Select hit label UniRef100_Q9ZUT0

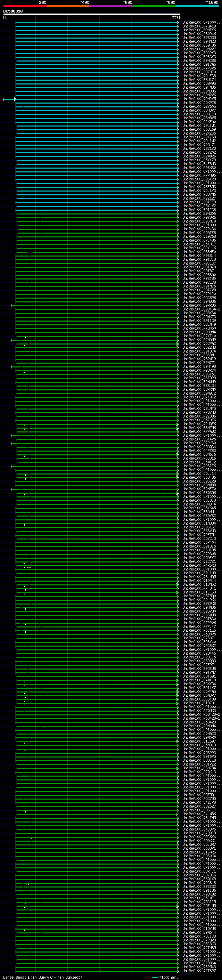tap(199, 72)
